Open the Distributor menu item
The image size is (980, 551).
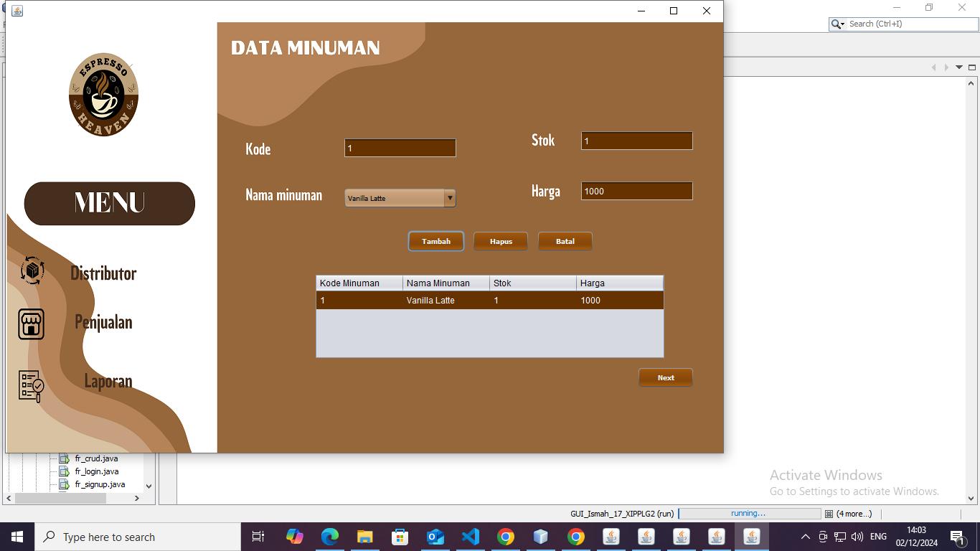[103, 273]
